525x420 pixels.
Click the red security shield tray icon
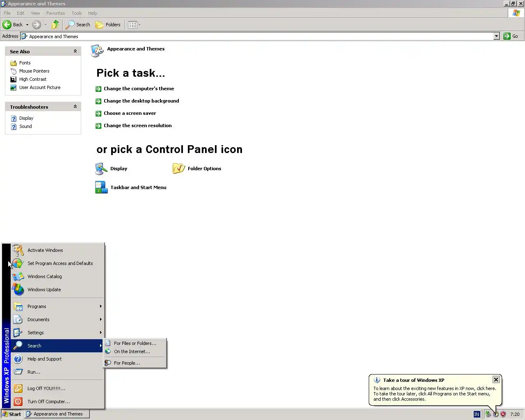click(x=503, y=414)
